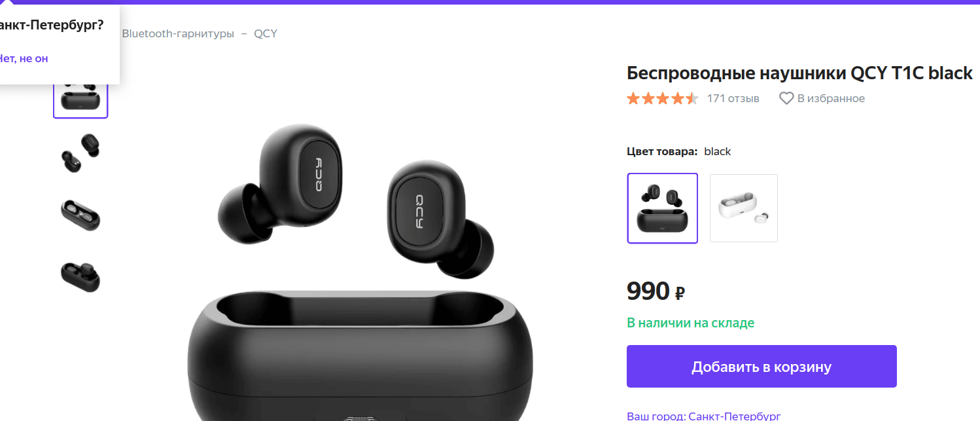
Task: Change city via Ваш город: Санкт-Петербург link
Action: point(704,416)
